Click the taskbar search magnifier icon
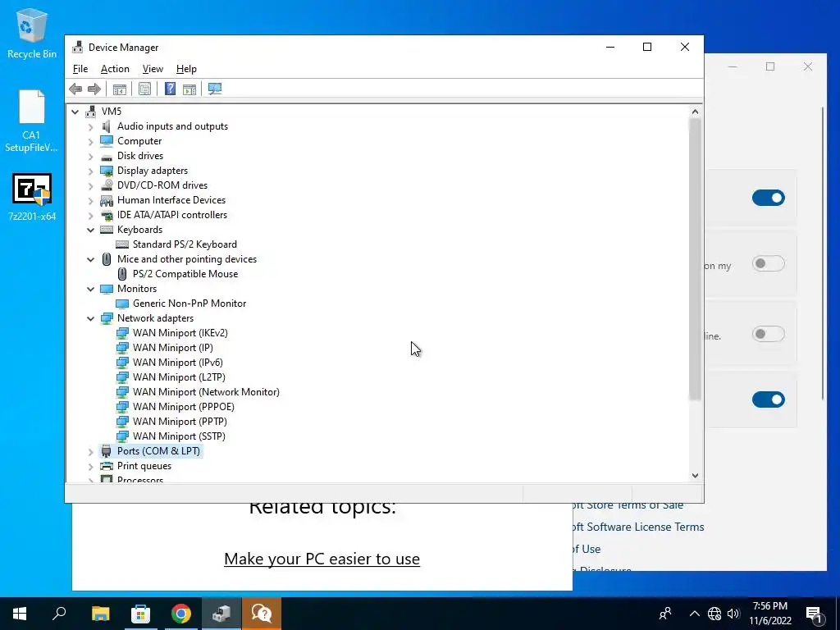This screenshot has width=840, height=630. 59,614
